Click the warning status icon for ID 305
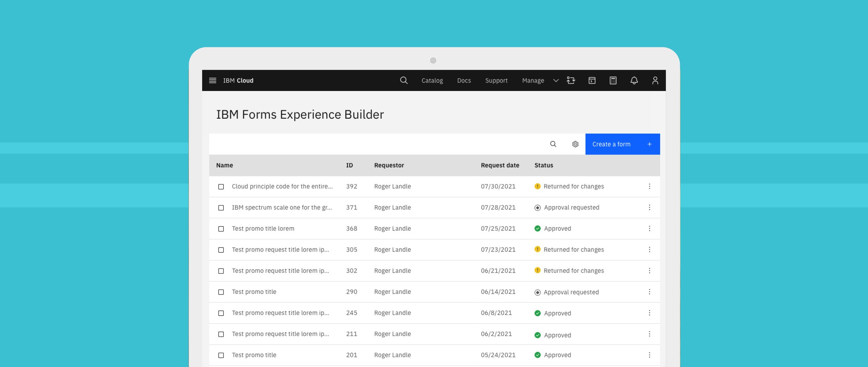868x367 pixels. coord(537,249)
